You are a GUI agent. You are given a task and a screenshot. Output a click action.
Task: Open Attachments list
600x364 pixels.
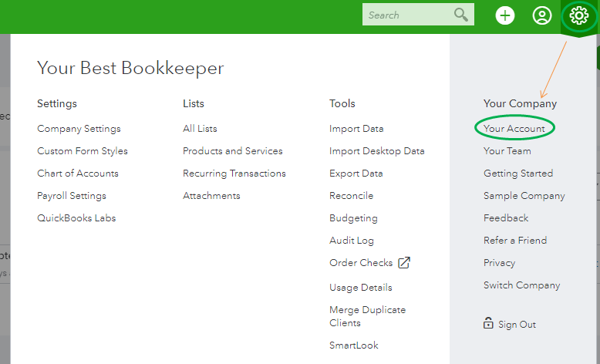point(211,196)
